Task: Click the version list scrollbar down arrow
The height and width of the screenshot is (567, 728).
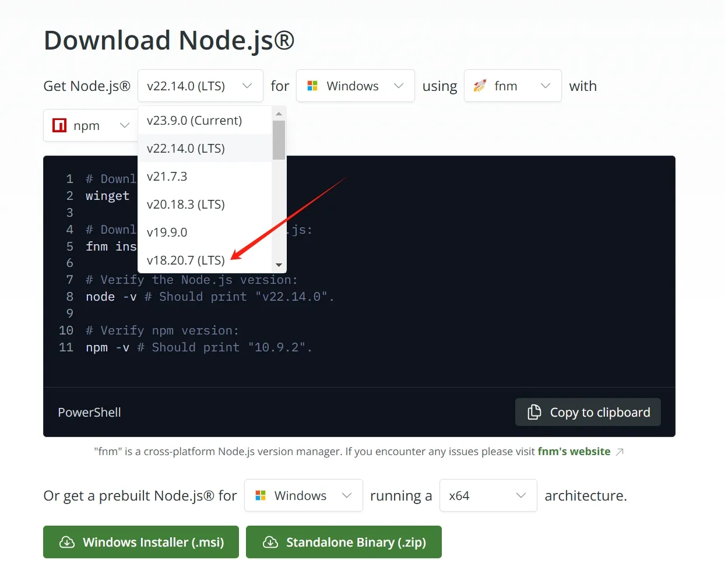Action: click(279, 265)
